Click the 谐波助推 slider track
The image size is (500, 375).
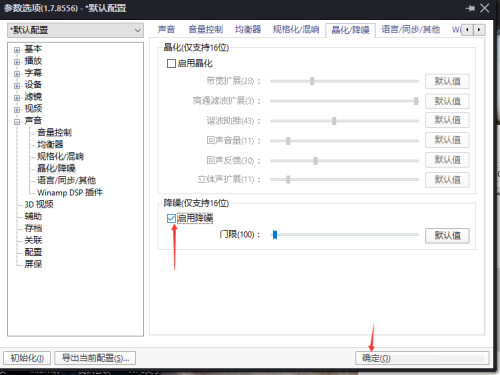(x=344, y=121)
